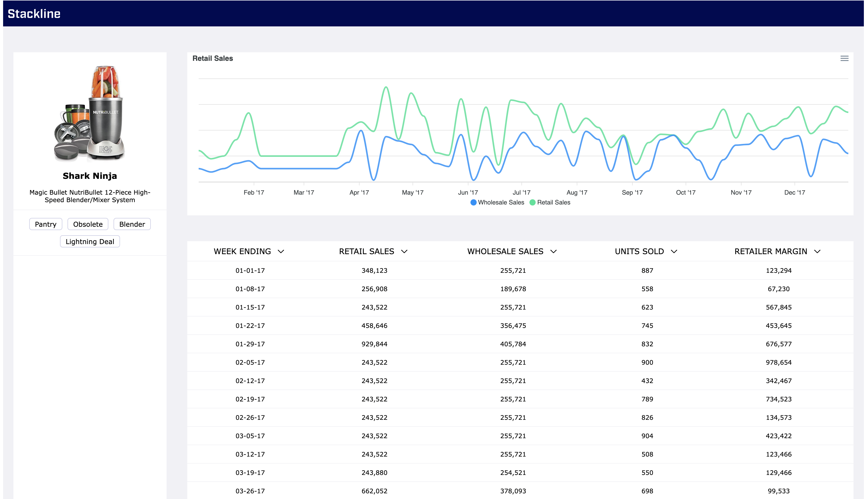Open the UNITS SOLD column chevron

pos(674,251)
